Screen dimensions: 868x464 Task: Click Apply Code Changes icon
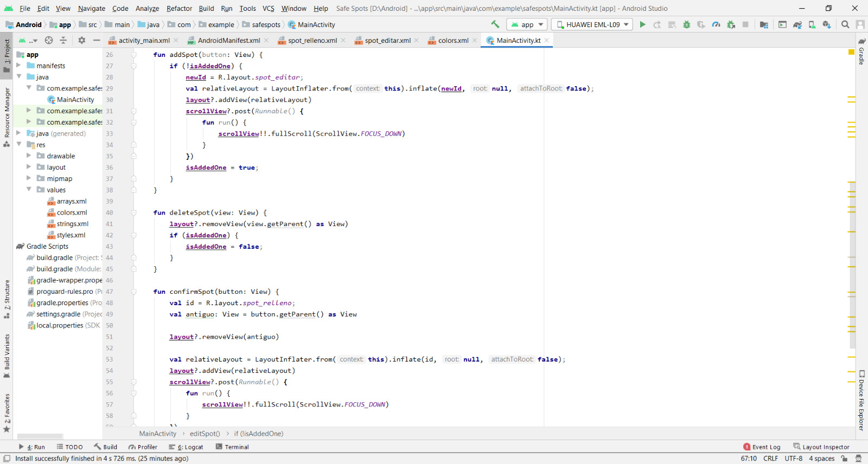(x=672, y=24)
